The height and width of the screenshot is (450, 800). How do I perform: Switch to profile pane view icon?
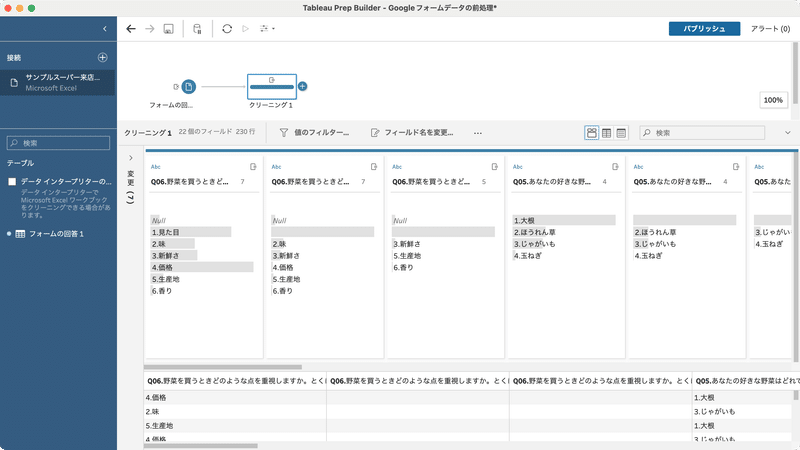pyautogui.click(x=591, y=133)
